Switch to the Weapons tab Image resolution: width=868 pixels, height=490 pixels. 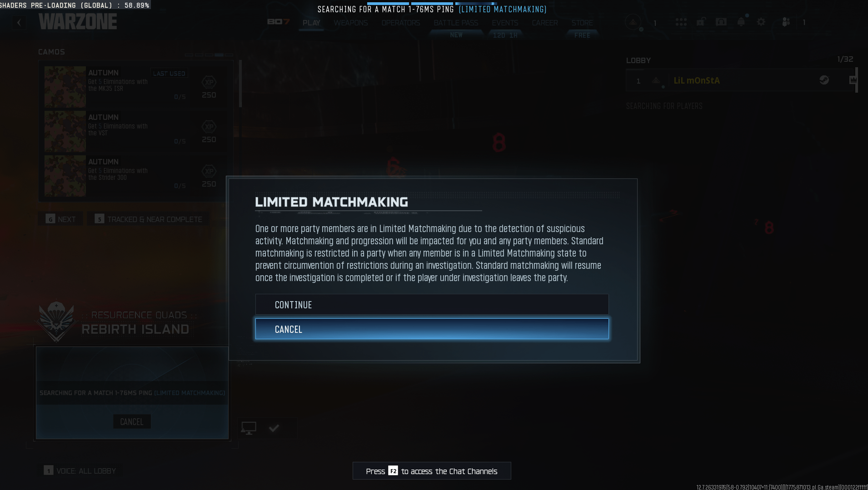[x=350, y=23]
